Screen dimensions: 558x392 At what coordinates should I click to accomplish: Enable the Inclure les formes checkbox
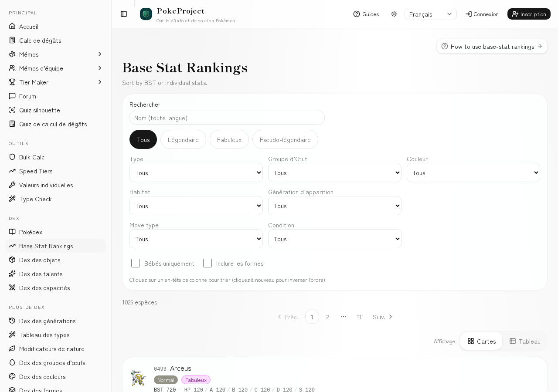208,263
